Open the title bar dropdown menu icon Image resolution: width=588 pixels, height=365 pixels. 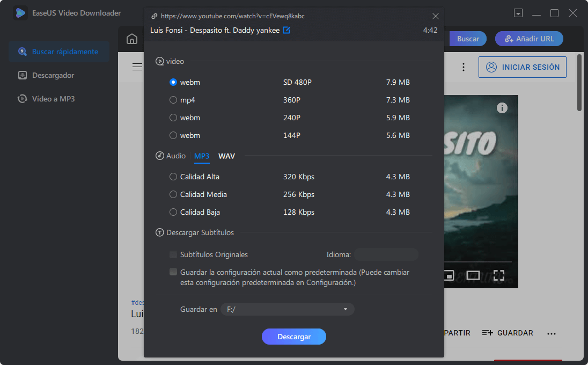tap(518, 13)
